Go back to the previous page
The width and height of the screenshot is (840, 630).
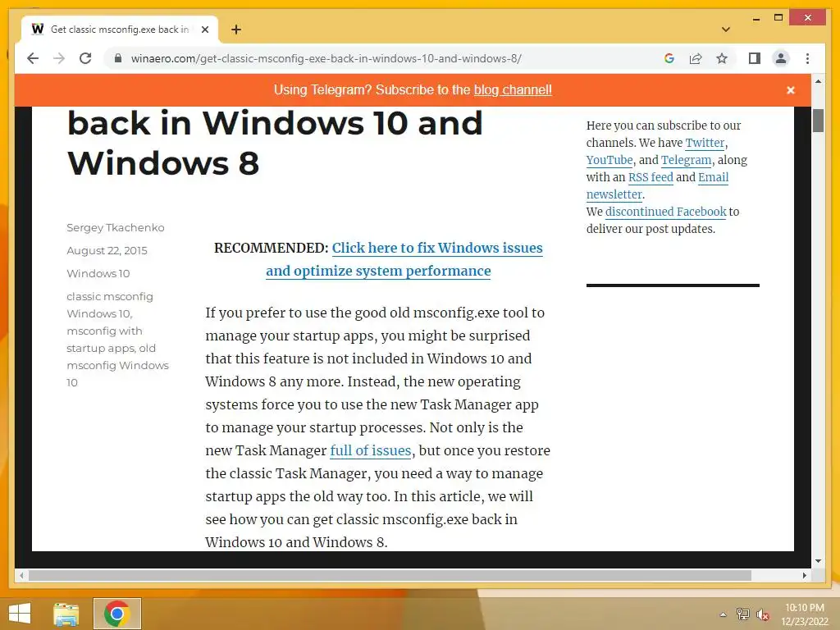pyautogui.click(x=33, y=58)
